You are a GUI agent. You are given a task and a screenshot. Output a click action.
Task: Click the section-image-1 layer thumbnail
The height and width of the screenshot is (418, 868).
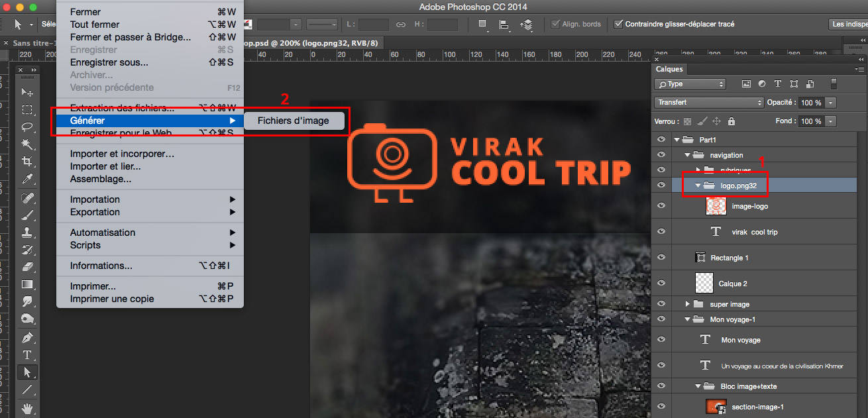pos(717,407)
